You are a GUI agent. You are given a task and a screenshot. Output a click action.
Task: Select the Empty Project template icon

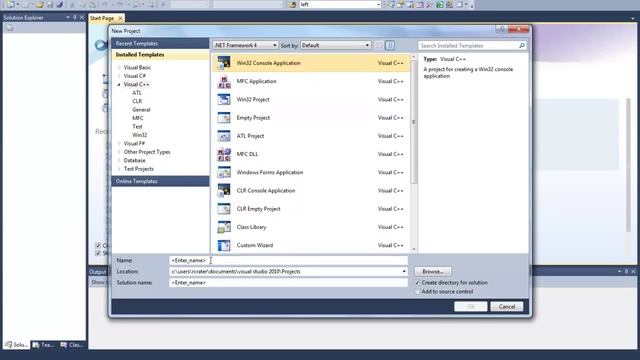point(224,118)
